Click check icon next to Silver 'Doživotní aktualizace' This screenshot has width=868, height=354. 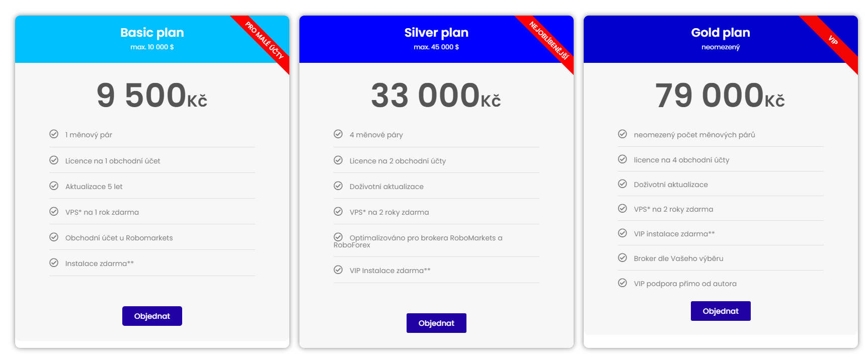click(x=338, y=186)
